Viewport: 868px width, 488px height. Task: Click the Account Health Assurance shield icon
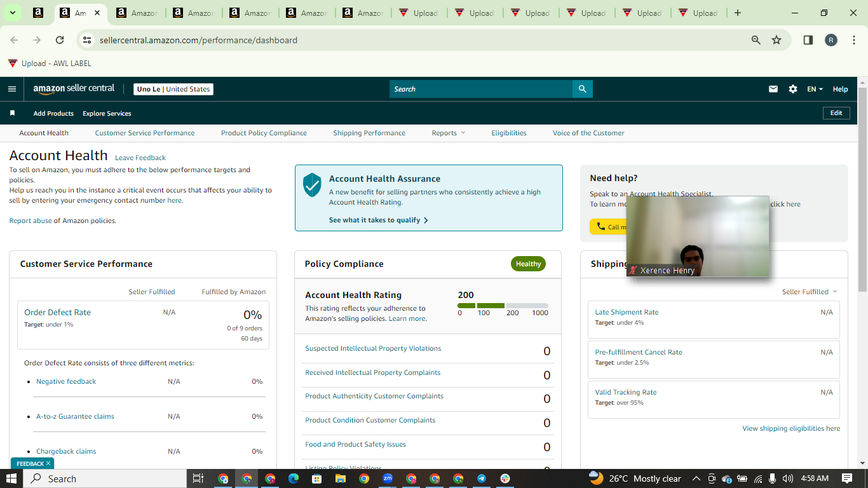click(312, 184)
